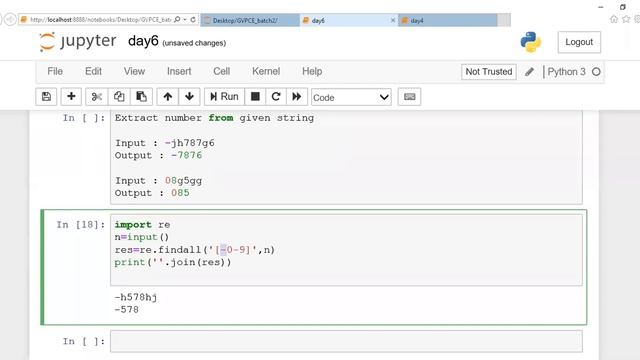Move selected cell up arrow
Viewport: 640px width, 360px height.
[x=168, y=97]
